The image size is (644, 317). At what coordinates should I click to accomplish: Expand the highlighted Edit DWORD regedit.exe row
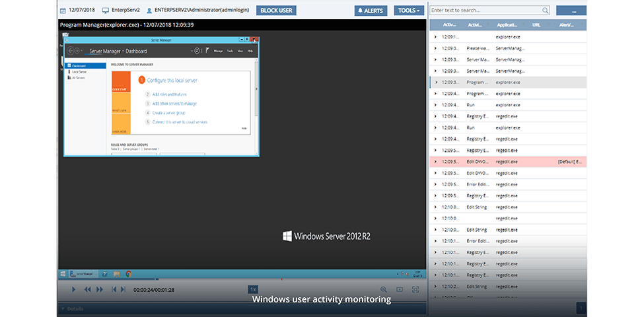[435, 161]
